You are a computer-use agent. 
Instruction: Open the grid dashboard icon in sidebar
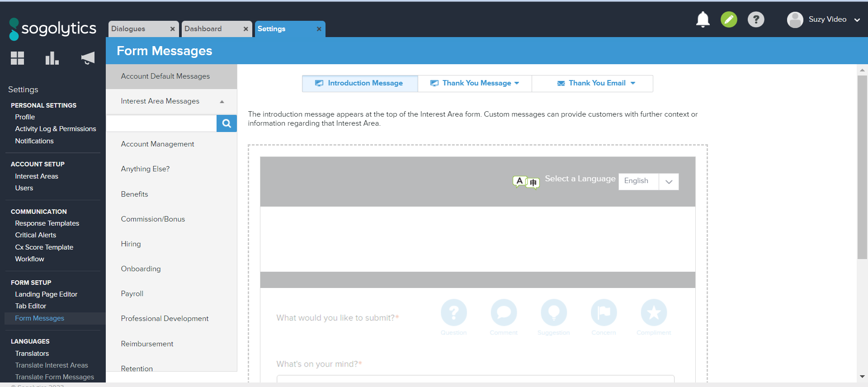[x=17, y=58]
